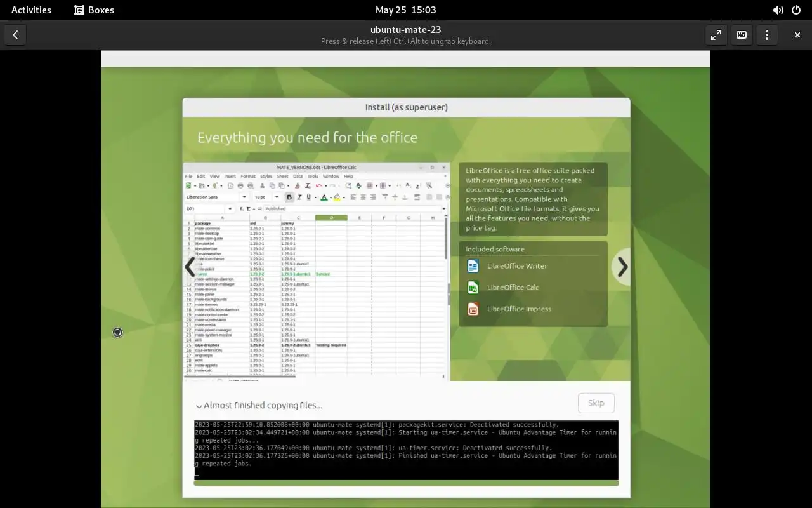Screen dimensions: 812x508
Task: Open the keyboard shortcuts button
Action: 742,35
